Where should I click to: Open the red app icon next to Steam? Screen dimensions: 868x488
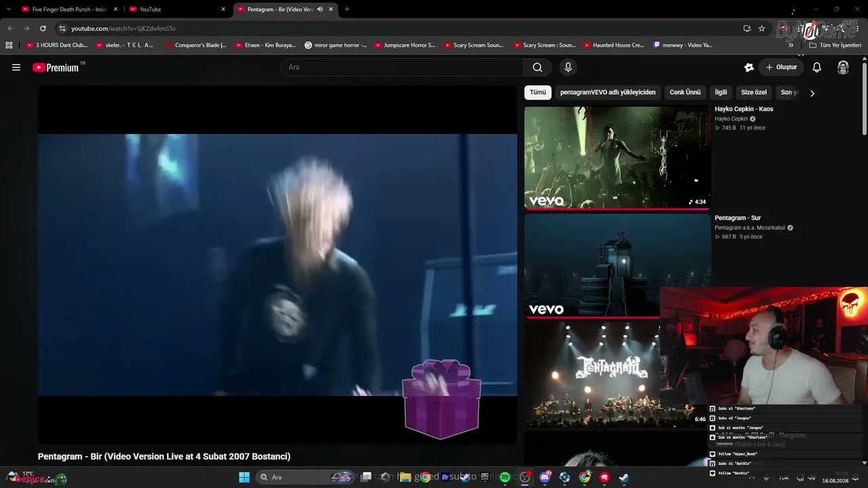(604, 477)
